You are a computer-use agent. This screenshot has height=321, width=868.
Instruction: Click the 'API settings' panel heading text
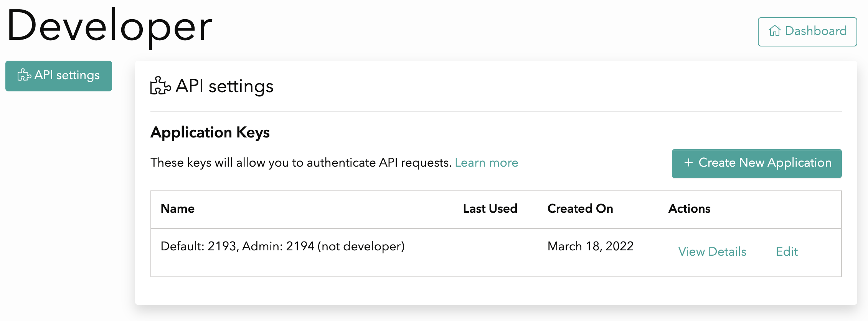click(224, 86)
